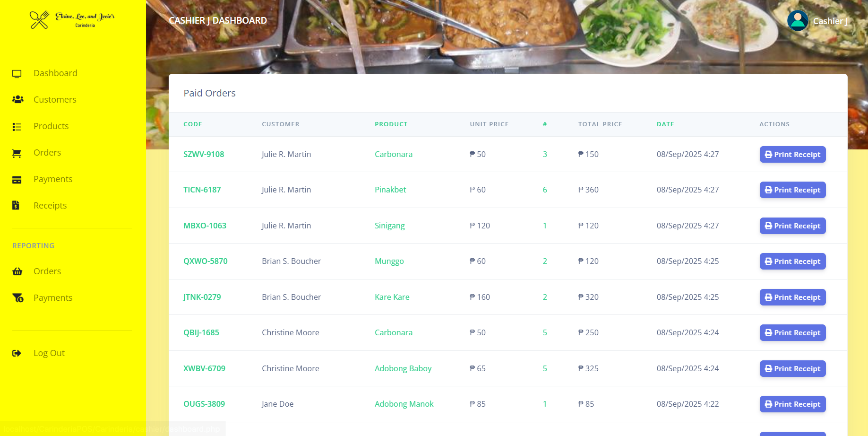
Task: Click the Products list icon
Action: coord(17,126)
